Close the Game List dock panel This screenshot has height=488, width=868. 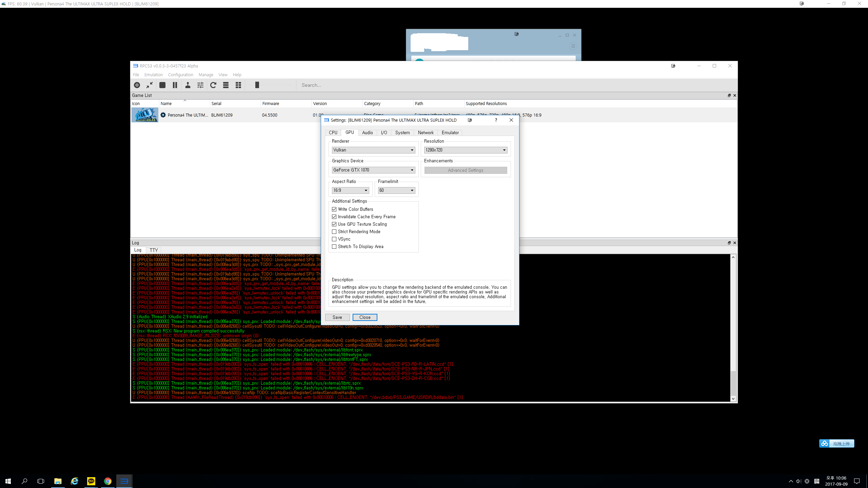click(x=735, y=95)
